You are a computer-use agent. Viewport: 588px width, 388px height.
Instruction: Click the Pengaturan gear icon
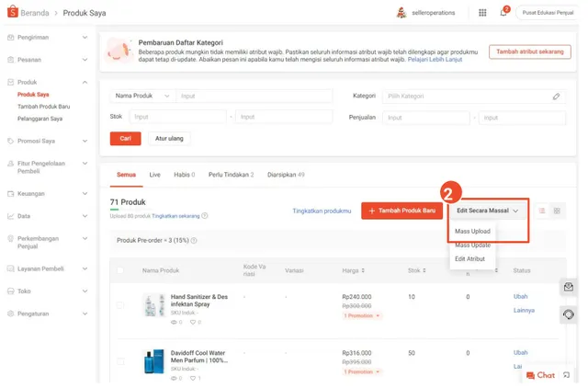coord(11,314)
